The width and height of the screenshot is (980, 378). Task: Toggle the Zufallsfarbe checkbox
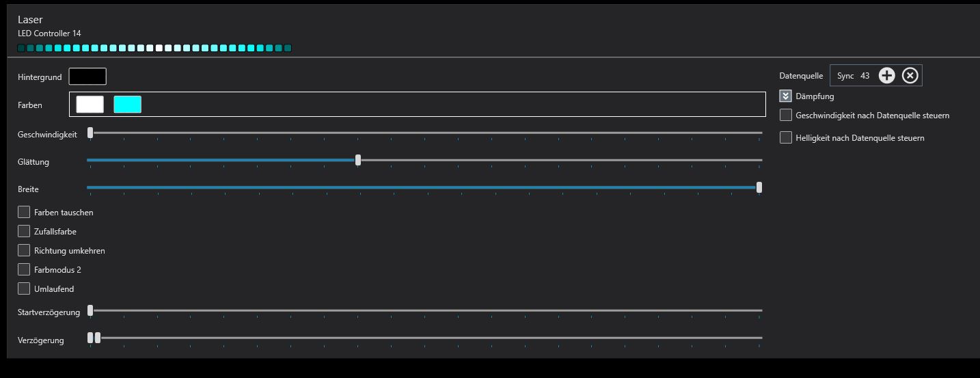pos(24,232)
